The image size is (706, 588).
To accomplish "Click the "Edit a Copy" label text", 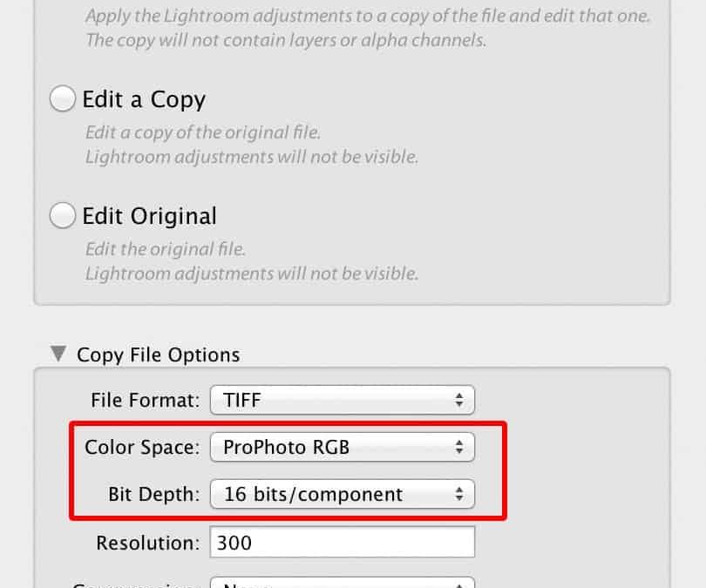I will click(x=144, y=99).
